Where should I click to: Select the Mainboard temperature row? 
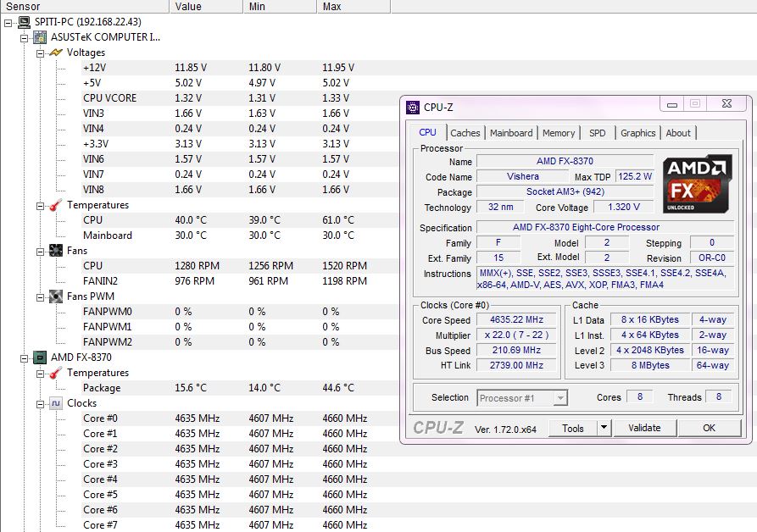tap(240, 236)
